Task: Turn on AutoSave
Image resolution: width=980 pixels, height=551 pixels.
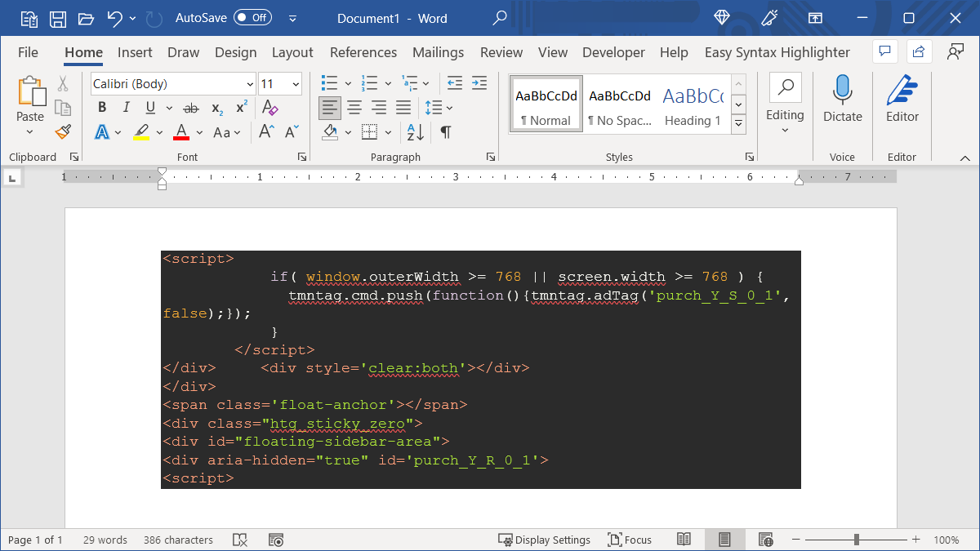Action: pyautogui.click(x=251, y=17)
